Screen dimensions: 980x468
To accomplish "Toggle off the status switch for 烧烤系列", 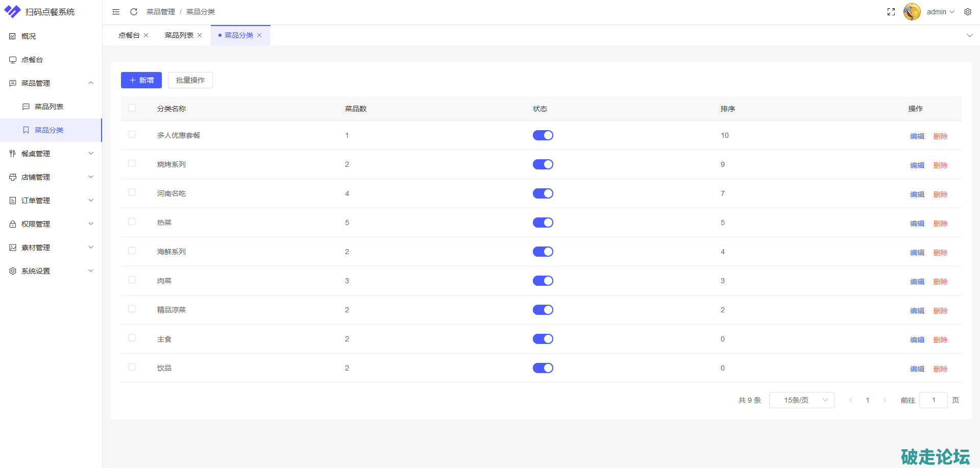I will (543, 164).
